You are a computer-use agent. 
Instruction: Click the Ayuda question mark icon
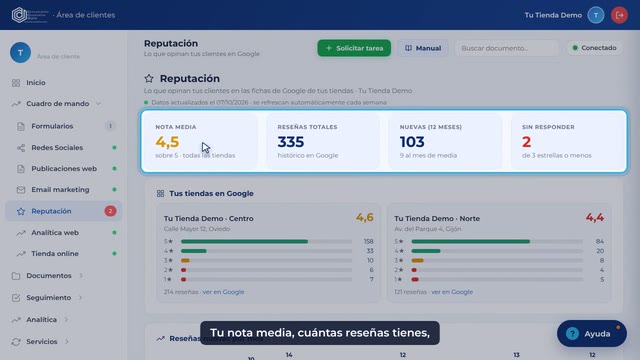point(572,333)
